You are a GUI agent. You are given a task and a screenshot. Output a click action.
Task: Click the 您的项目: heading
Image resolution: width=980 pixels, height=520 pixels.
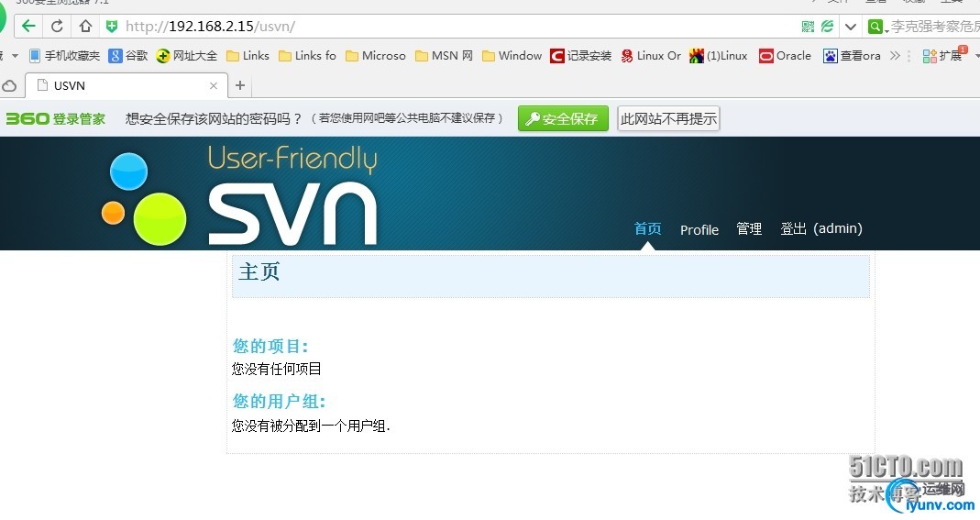pos(270,346)
